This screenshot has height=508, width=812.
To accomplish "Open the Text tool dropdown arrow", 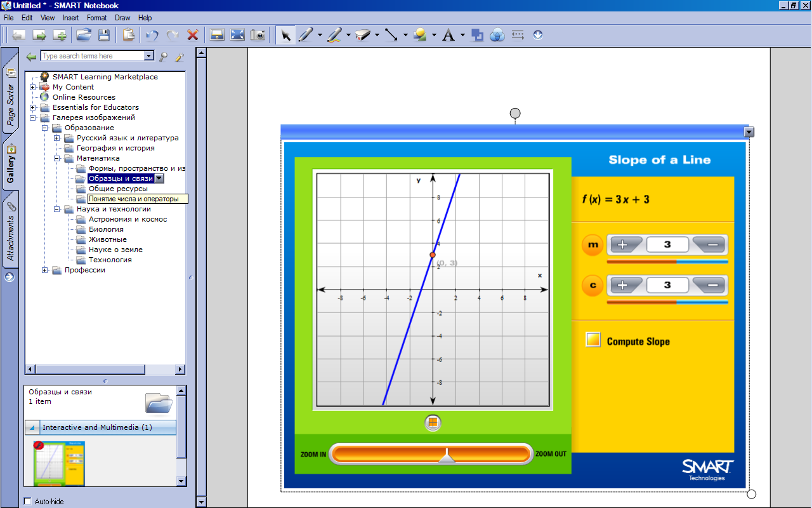I will [x=462, y=35].
